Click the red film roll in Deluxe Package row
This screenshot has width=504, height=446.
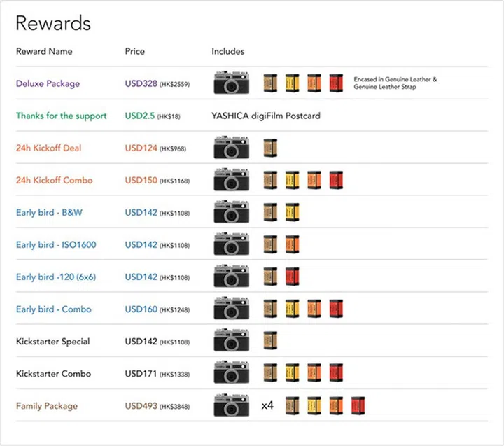[x=336, y=83]
